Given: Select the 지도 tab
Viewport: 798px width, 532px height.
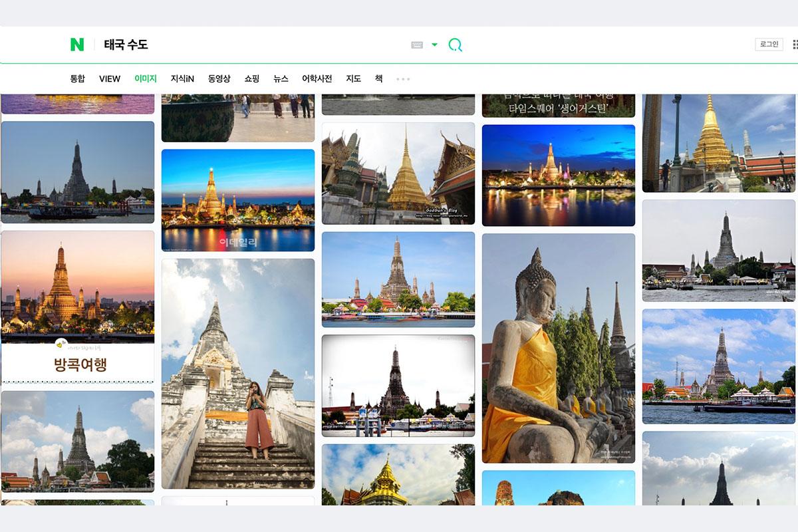Looking at the screenshot, I should pyautogui.click(x=353, y=78).
